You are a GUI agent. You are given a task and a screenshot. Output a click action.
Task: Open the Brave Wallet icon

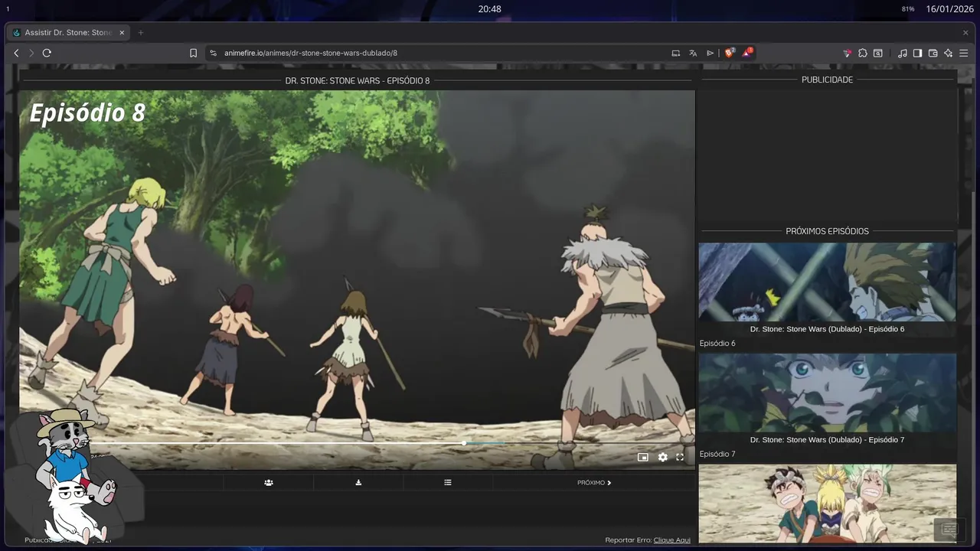coord(933,53)
